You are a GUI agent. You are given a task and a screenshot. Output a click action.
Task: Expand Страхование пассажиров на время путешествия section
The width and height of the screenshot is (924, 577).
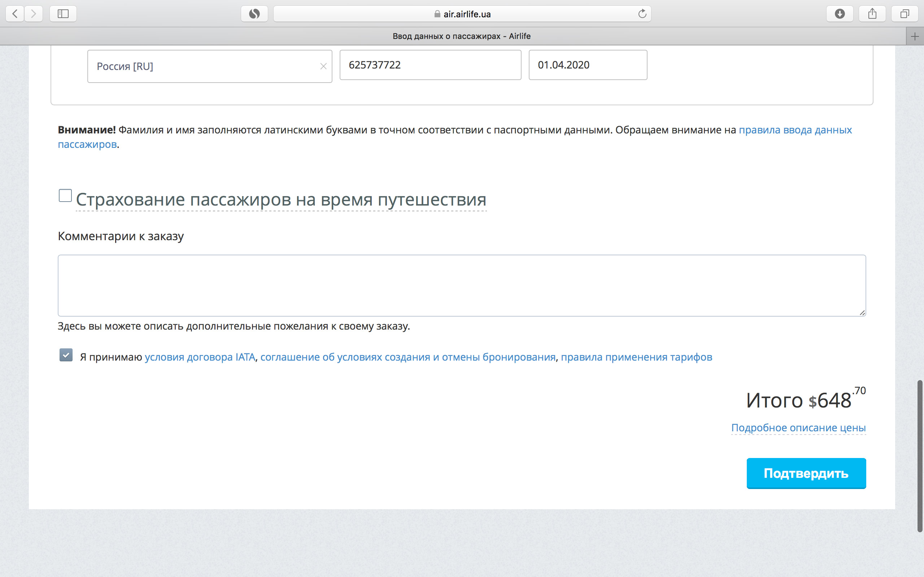click(281, 200)
